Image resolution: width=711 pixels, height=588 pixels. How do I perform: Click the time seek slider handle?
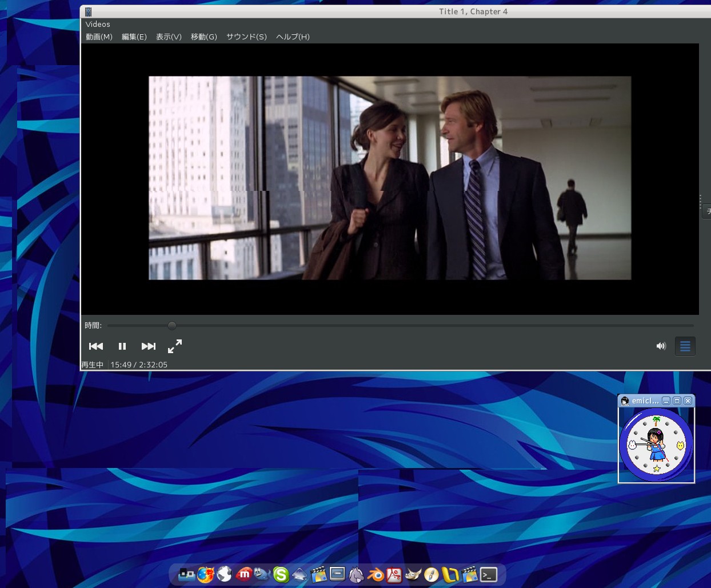(172, 326)
